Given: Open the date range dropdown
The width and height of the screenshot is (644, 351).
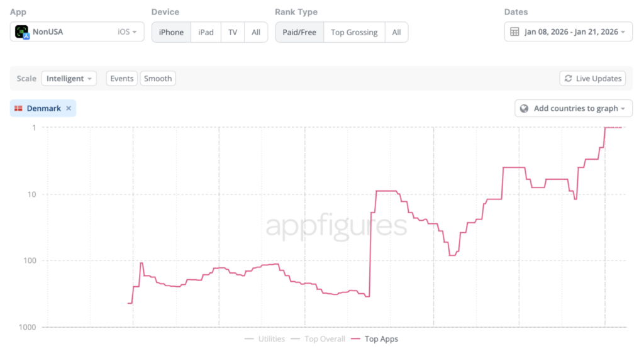Looking at the screenshot, I should coord(569,32).
